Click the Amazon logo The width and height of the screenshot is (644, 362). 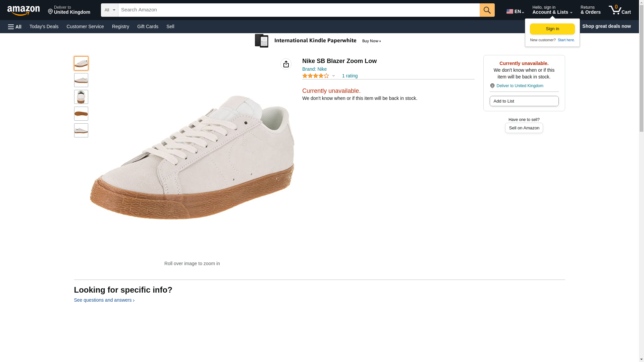[23, 10]
